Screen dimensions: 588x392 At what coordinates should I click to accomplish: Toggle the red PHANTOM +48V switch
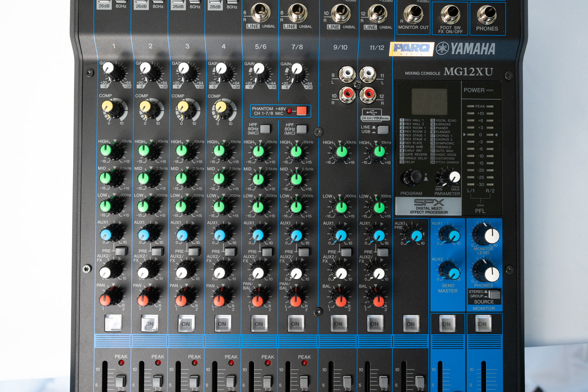click(302, 111)
